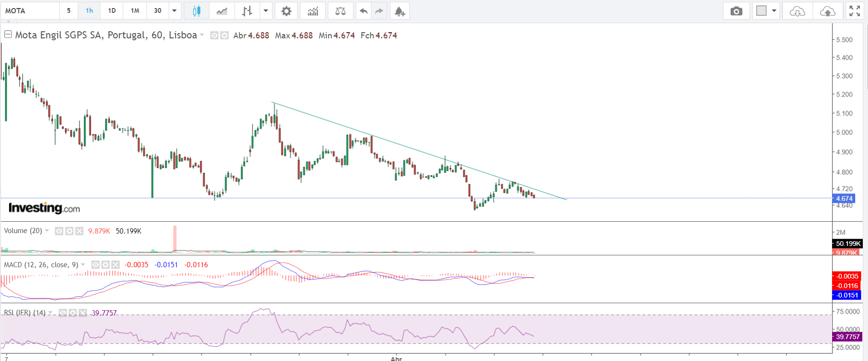Take a chart snapshot with camera icon
Viewport: 868px width, 361px height.
click(736, 11)
